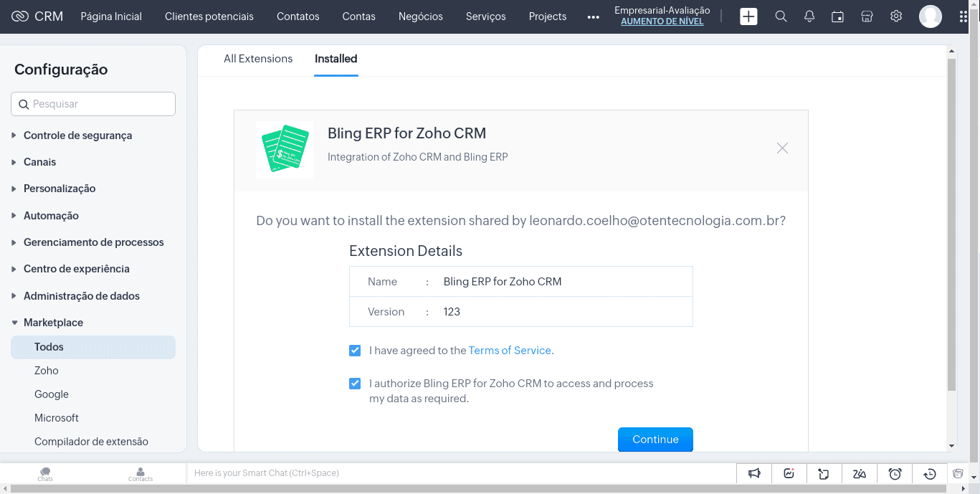Open the reminders alarm clock icon
The width and height of the screenshot is (980, 494).
pyautogui.click(x=895, y=473)
